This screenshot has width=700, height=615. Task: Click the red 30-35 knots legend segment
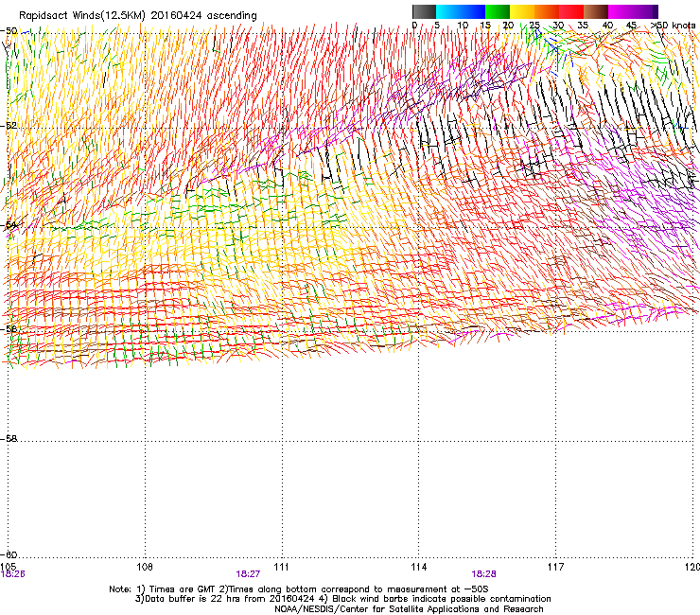point(571,11)
